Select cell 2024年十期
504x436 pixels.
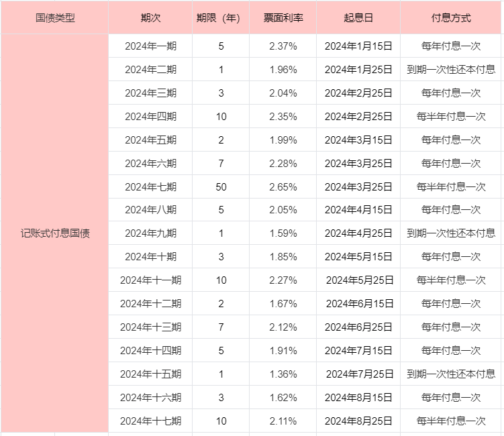coord(150,256)
